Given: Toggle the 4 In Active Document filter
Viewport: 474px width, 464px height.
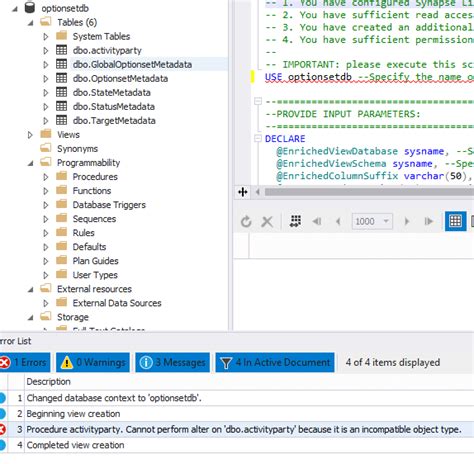Looking at the screenshot, I should (275, 362).
